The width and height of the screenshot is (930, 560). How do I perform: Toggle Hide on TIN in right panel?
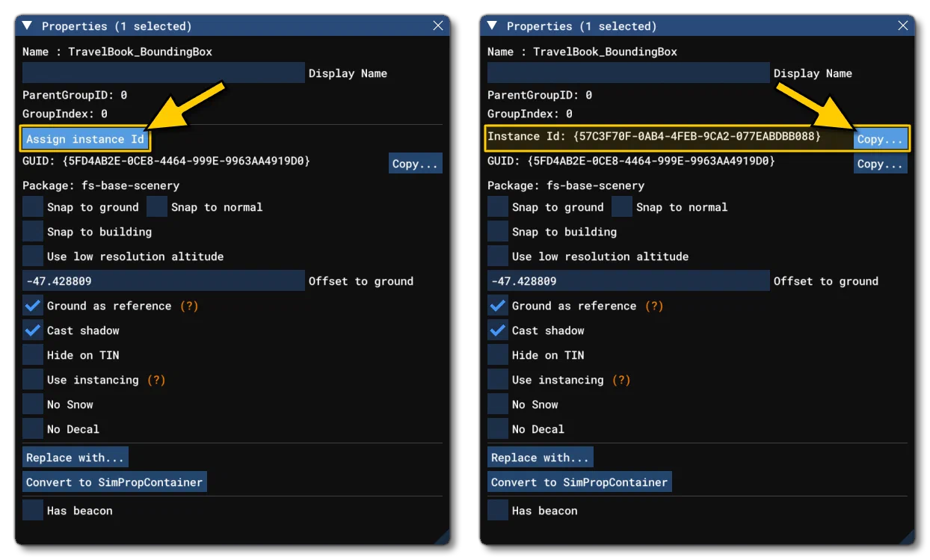tap(498, 355)
